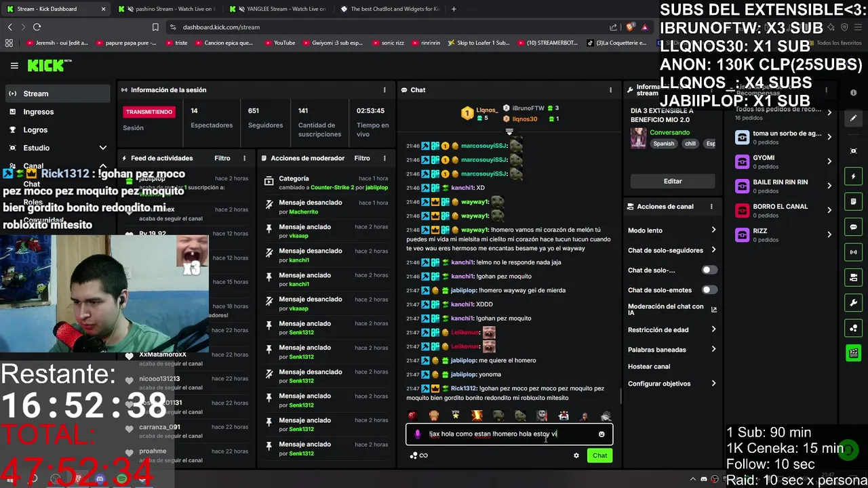Click the Llqnos_ name at the top of the chat
This screenshot has height=488, width=868.
point(487,110)
